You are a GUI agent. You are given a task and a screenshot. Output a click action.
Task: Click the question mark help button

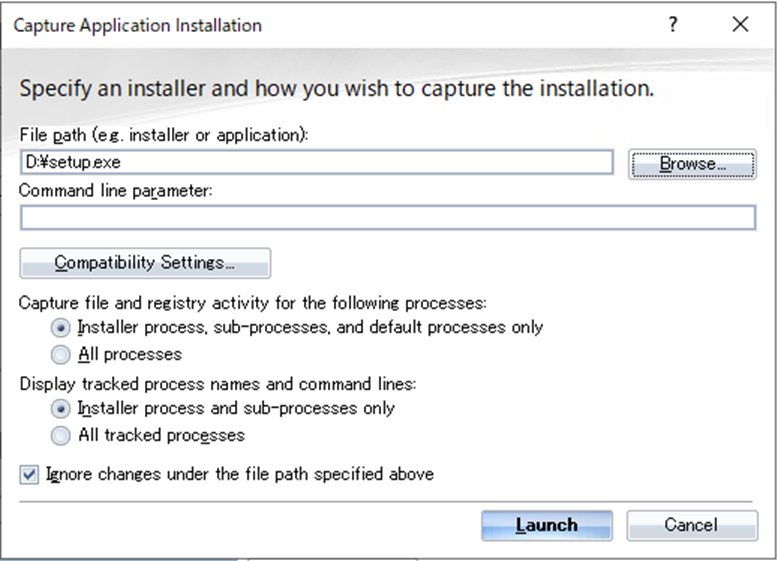pyautogui.click(x=673, y=26)
